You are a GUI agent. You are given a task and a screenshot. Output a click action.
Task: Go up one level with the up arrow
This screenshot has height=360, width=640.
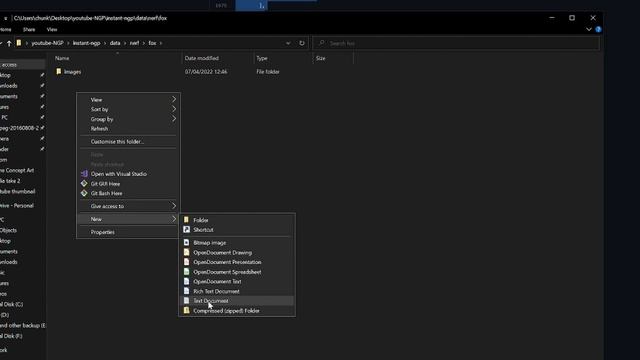pos(9,43)
